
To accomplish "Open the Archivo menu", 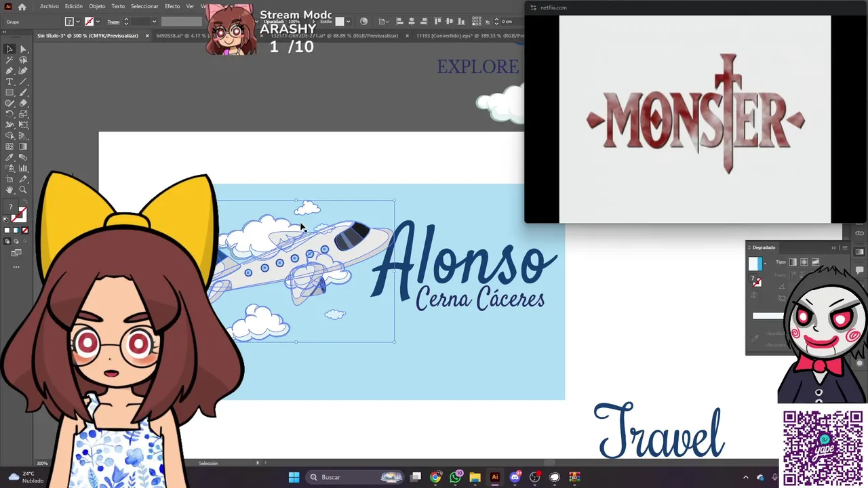I will pyautogui.click(x=50, y=6).
